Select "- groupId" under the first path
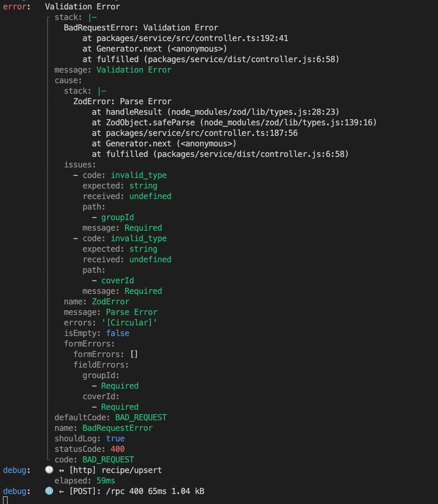Image resolution: width=438 pixels, height=504 pixels. (x=113, y=218)
